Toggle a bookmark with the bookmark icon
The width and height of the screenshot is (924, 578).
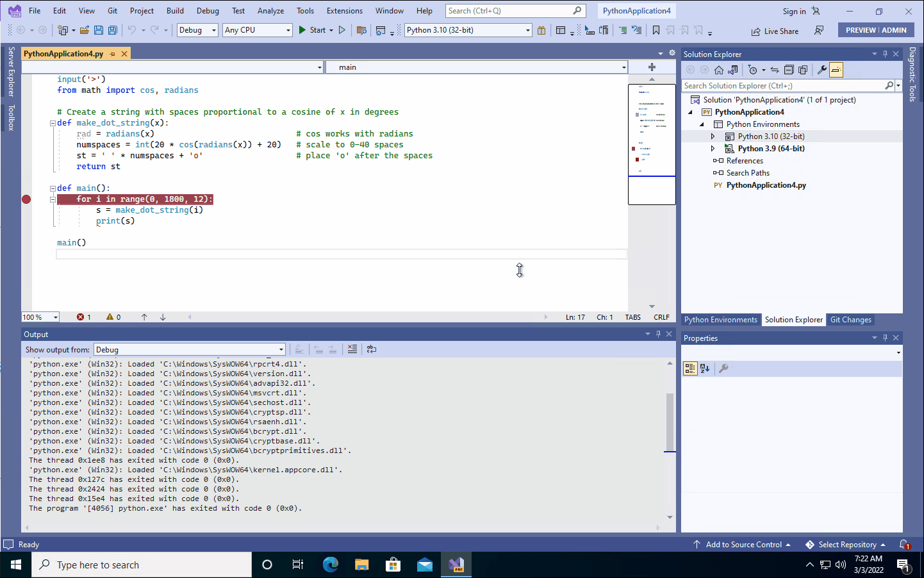click(656, 30)
